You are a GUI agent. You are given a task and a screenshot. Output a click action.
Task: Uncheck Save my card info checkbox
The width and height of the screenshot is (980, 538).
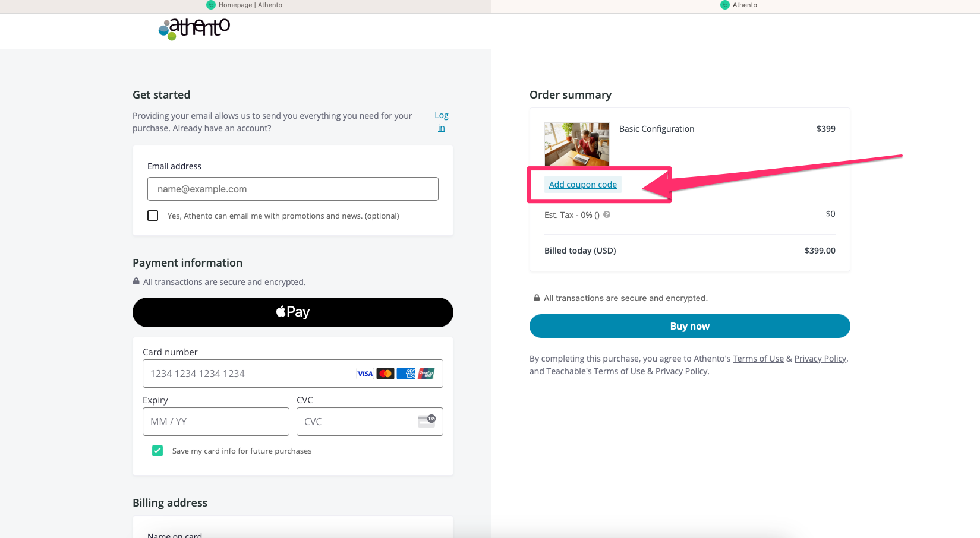tap(157, 451)
